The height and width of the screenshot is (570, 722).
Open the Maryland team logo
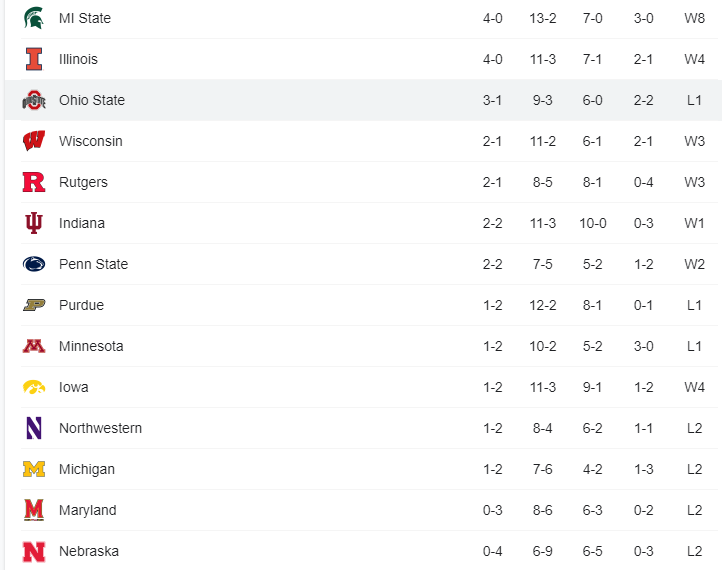[x=34, y=510]
